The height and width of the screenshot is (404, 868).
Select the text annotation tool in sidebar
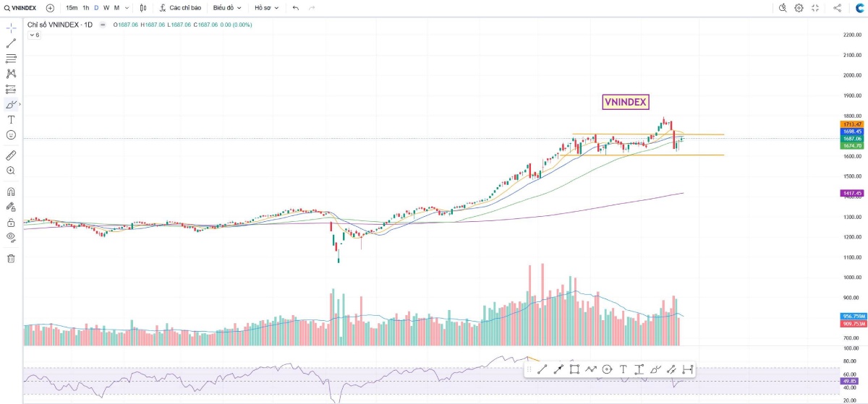click(11, 119)
